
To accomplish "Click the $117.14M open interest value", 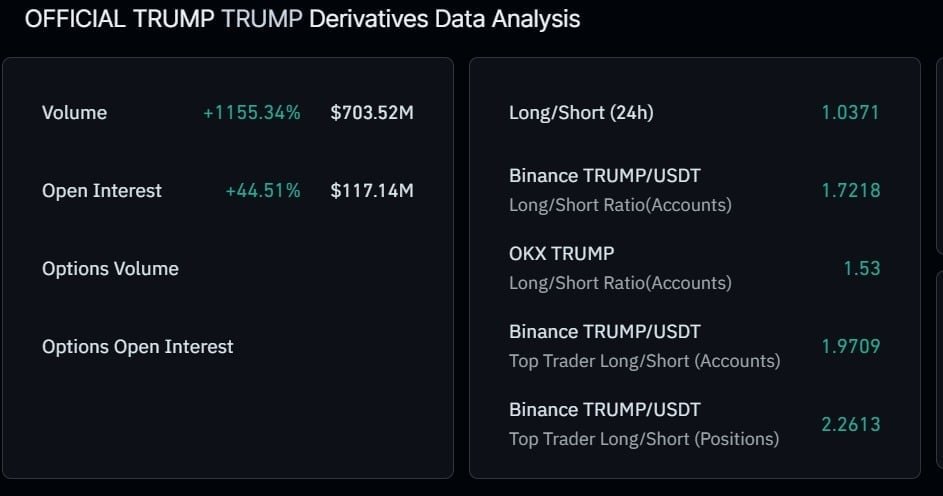I will 372,191.
